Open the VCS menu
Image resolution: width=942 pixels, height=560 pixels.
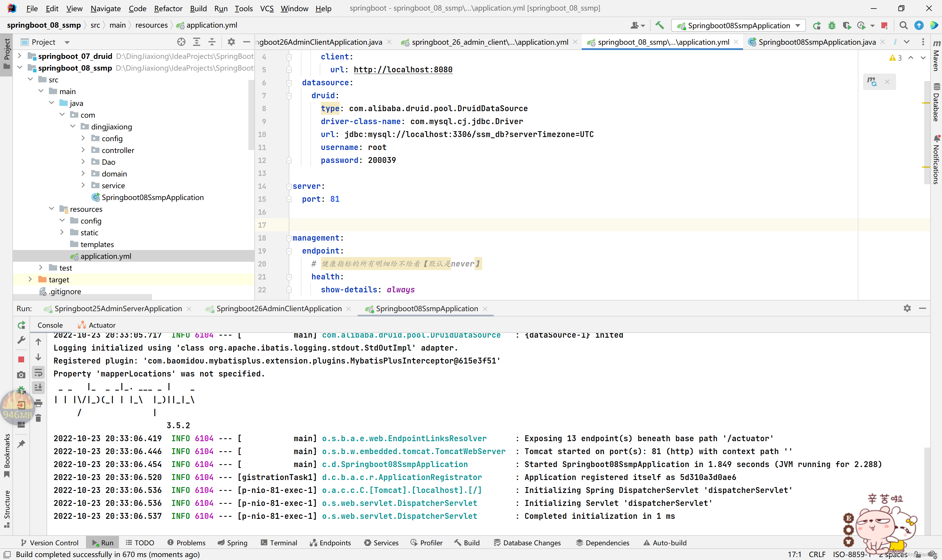[x=267, y=8]
